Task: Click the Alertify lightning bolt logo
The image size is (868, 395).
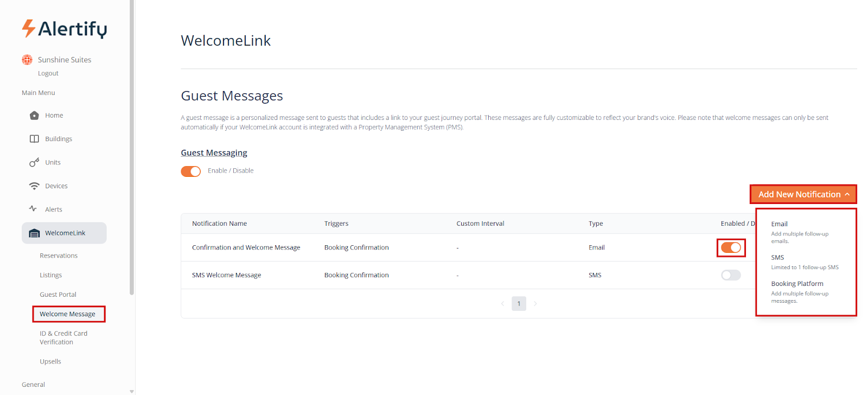Action: (x=29, y=28)
